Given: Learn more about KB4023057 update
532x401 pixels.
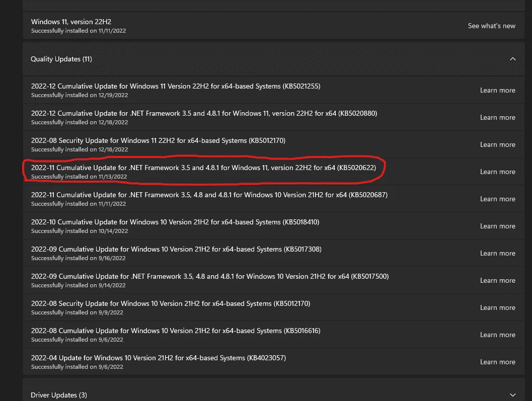Looking at the screenshot, I should click(497, 362).
